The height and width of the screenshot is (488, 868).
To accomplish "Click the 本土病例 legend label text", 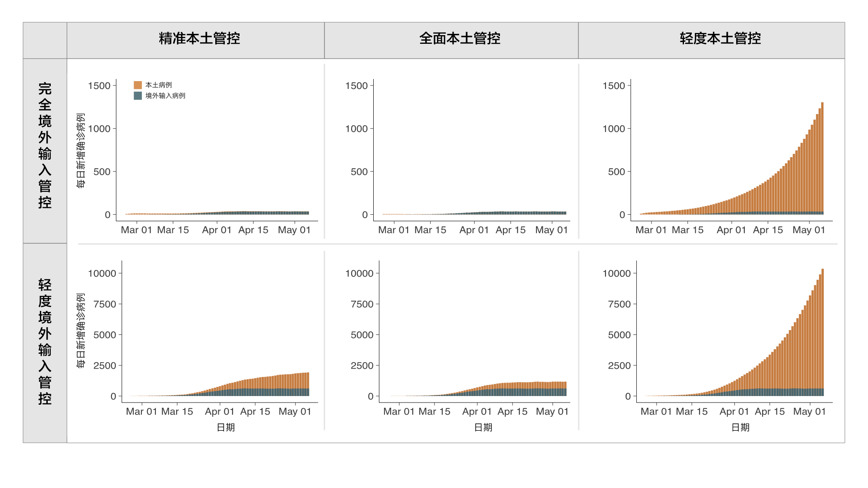I will (x=158, y=85).
